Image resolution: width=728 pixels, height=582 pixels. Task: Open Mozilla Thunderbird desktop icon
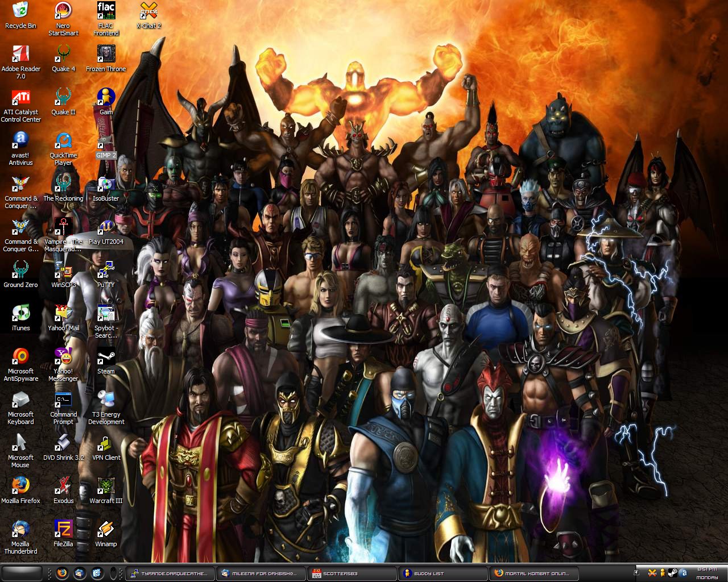pyautogui.click(x=20, y=537)
